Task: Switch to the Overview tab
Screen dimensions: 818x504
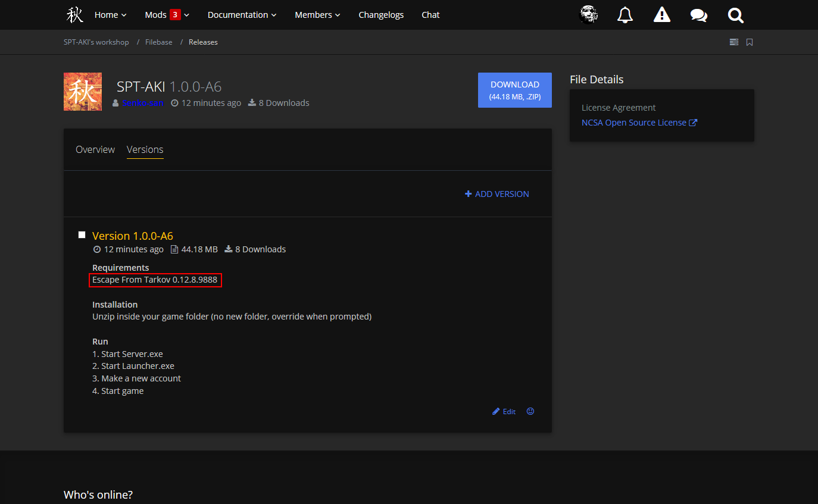Action: tap(95, 149)
